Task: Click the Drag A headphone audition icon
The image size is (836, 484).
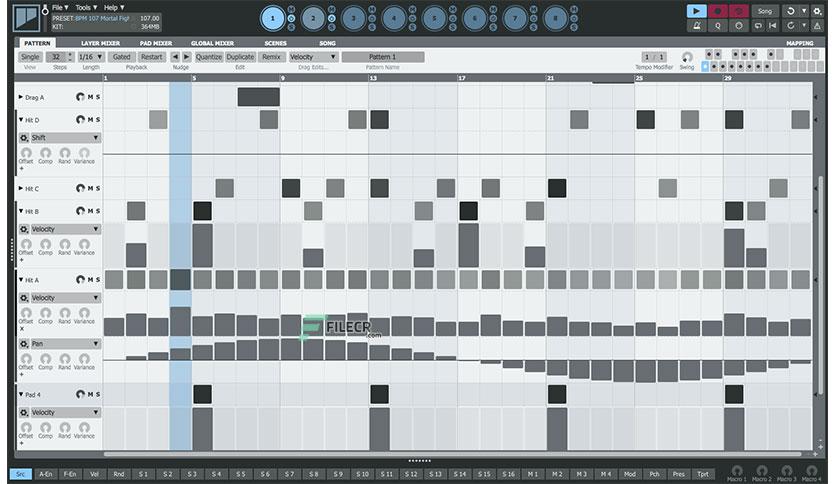Action: [x=80, y=97]
